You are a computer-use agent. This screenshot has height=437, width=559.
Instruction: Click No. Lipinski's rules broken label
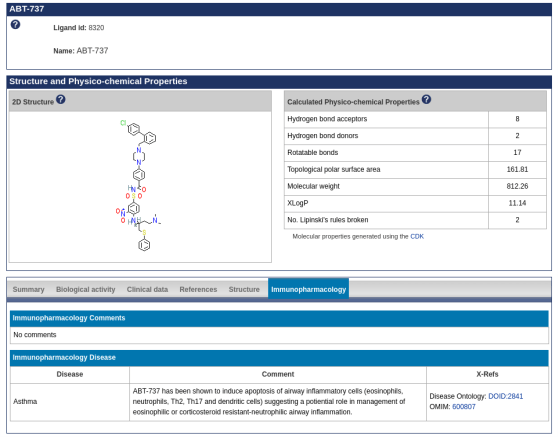pyautogui.click(x=328, y=220)
